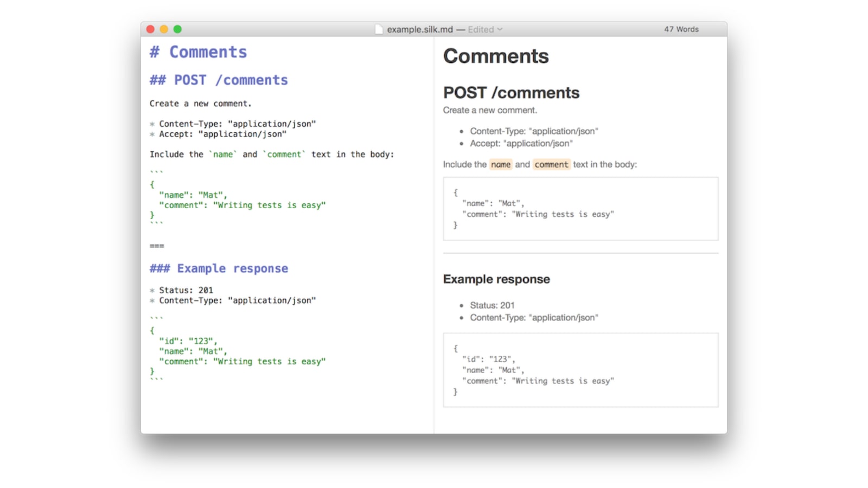Click the preview bullet 'Accept: "application/json"'
Image resolution: width=868 pixels, height=488 pixels.
pos(521,144)
